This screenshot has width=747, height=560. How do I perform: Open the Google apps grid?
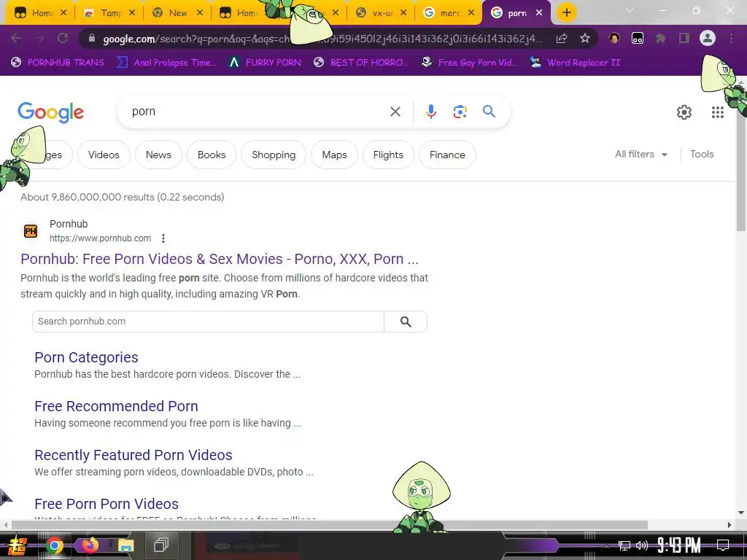718,112
